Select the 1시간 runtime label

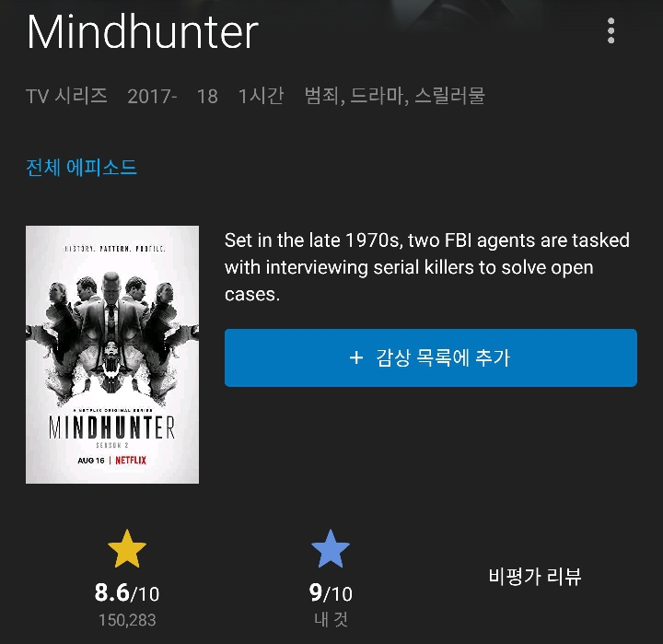[261, 96]
